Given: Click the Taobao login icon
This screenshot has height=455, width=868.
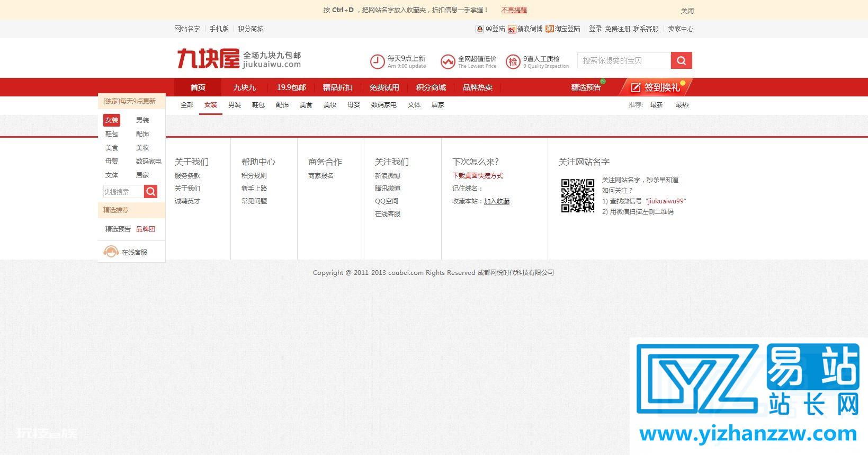Looking at the screenshot, I should pos(550,29).
